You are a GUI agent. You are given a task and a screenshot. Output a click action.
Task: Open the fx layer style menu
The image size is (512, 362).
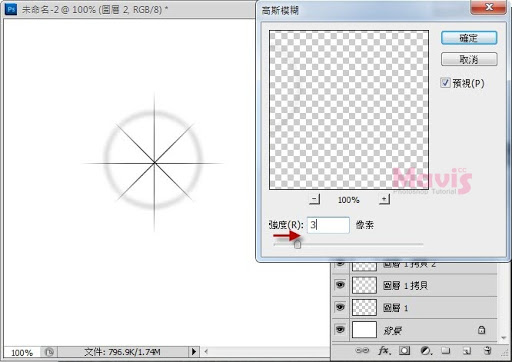tap(384, 350)
